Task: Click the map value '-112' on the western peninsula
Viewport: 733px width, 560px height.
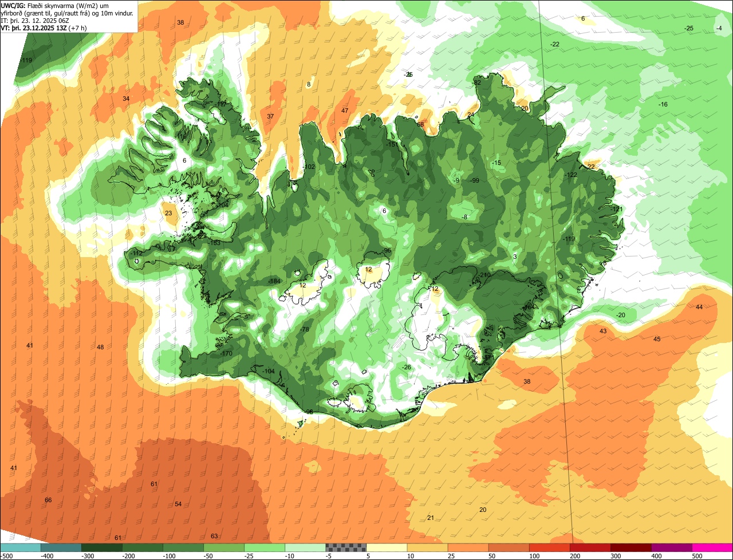Action: (x=136, y=253)
